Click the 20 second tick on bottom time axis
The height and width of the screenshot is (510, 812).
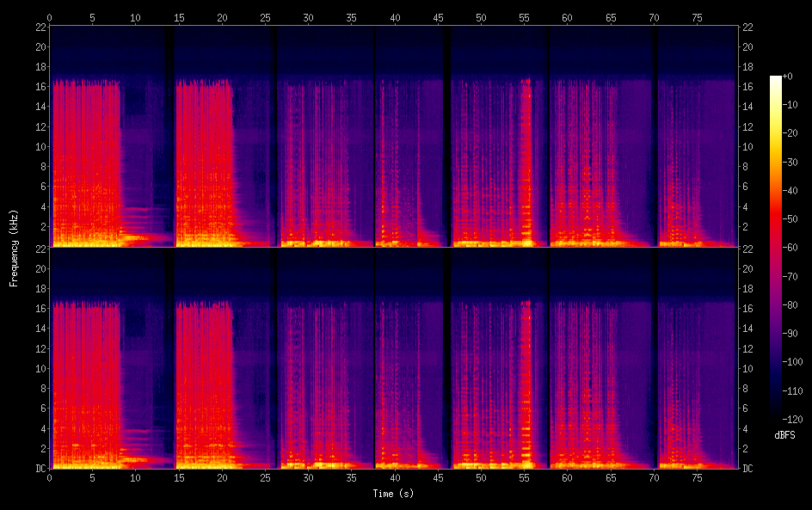[222, 477]
